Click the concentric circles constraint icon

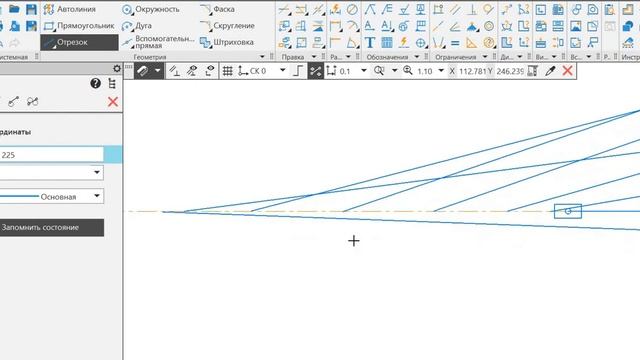[489, 26]
